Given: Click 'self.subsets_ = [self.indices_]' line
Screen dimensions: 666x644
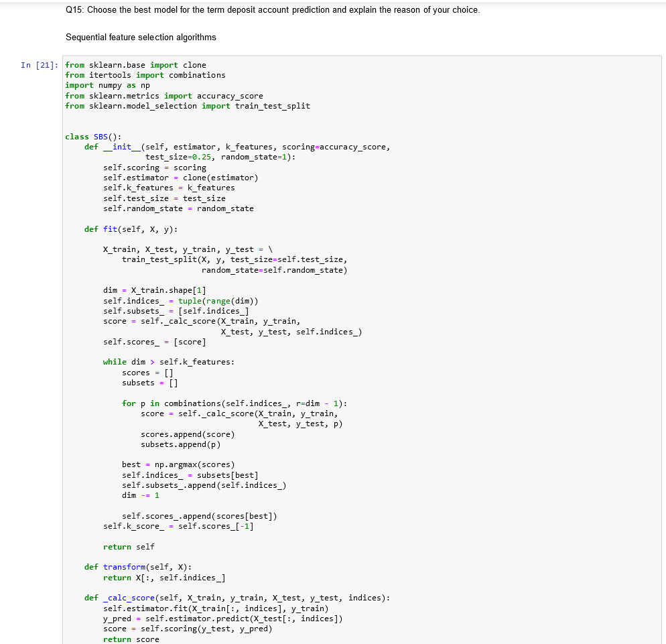Looking at the screenshot, I should point(176,311).
